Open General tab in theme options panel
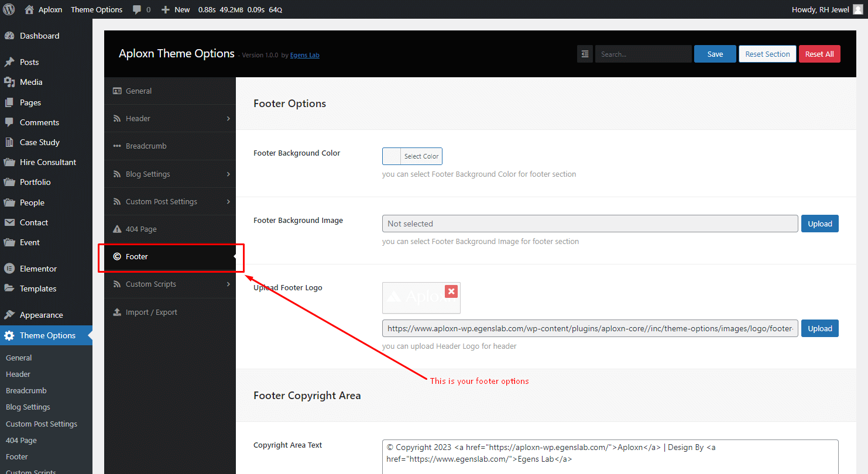 [170, 91]
